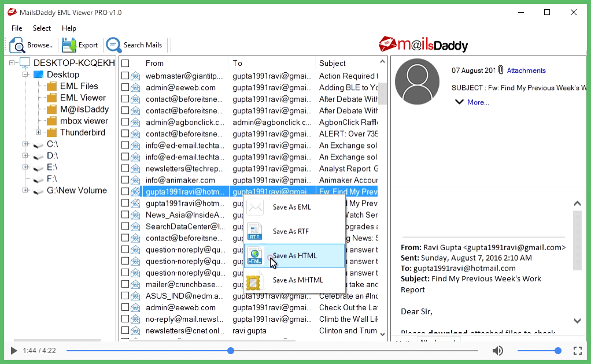This screenshot has width=591, height=364.
Task: Expand the C:\ drive node
Action: point(25,144)
